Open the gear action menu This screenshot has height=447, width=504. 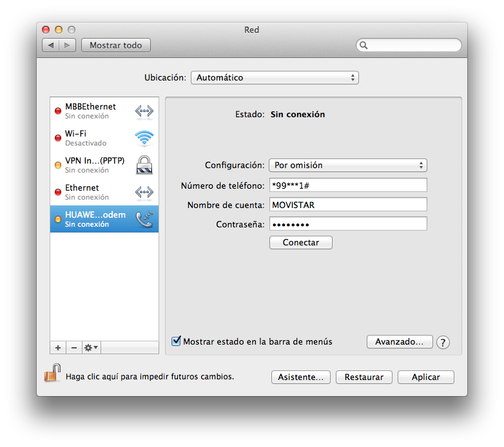tap(92, 347)
